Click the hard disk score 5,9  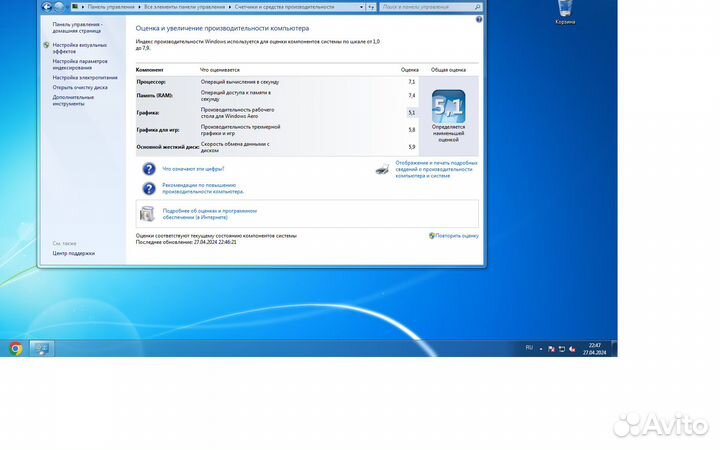411,147
